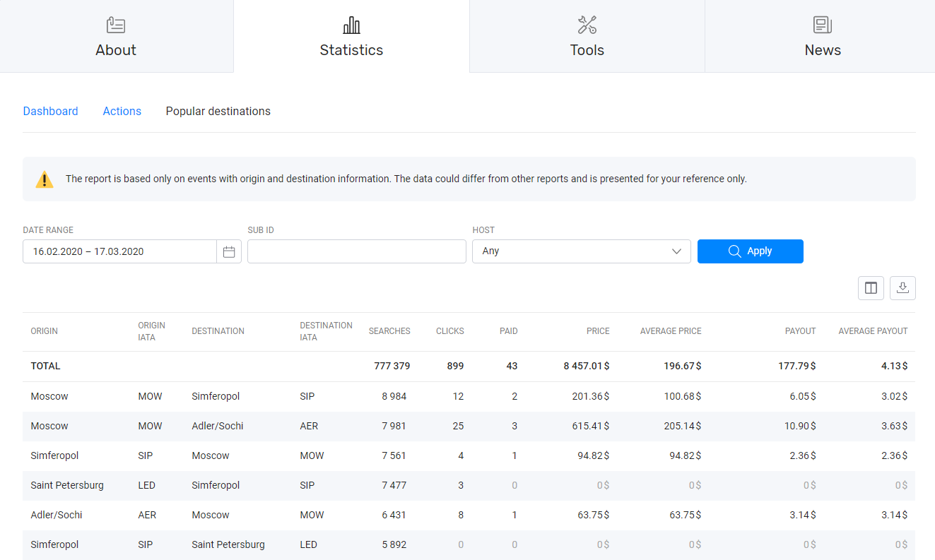
Task: Click the Sub ID input field
Action: click(357, 251)
